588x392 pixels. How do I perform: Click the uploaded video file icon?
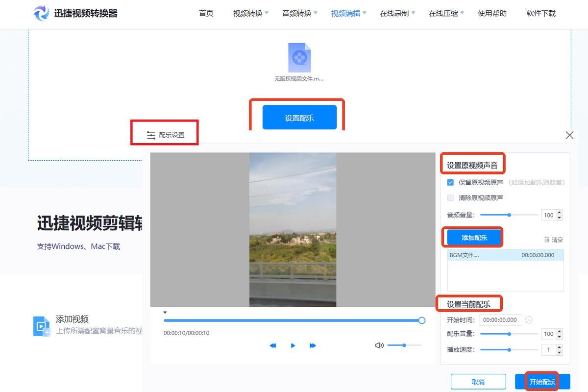pos(299,58)
